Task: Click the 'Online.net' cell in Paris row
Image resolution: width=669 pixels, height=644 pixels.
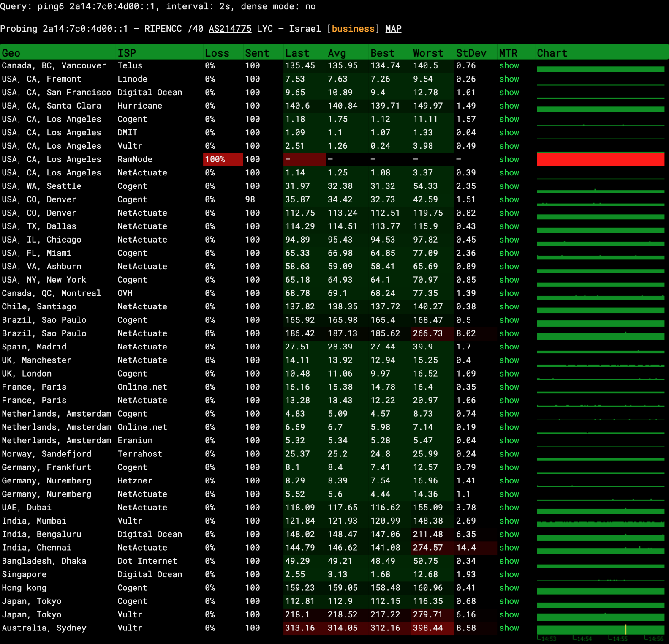Action: (142, 387)
